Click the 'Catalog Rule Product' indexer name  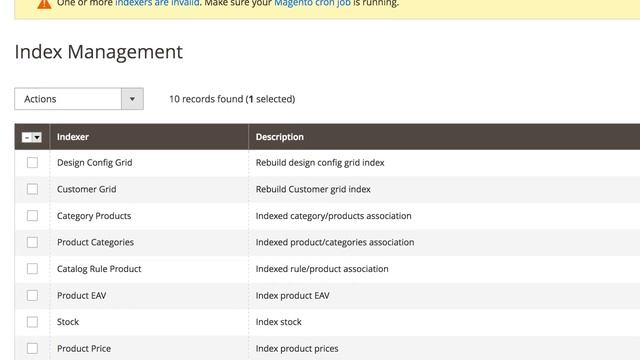tap(99, 269)
